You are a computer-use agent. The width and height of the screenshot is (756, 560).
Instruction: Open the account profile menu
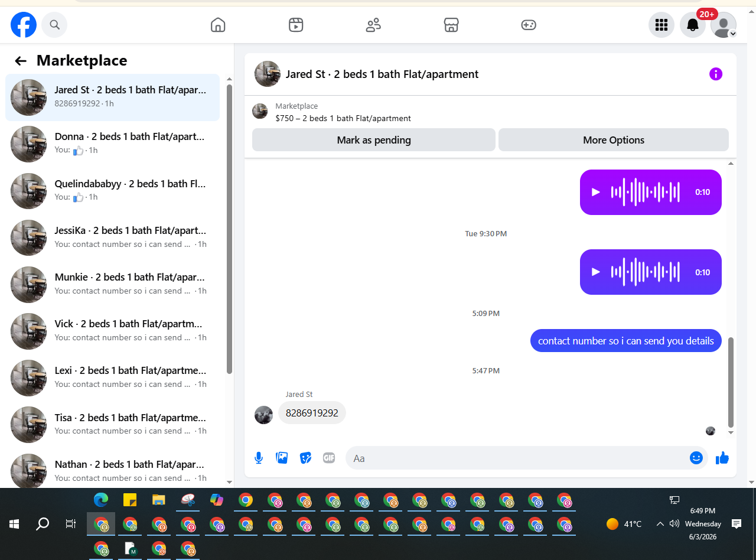click(x=724, y=25)
